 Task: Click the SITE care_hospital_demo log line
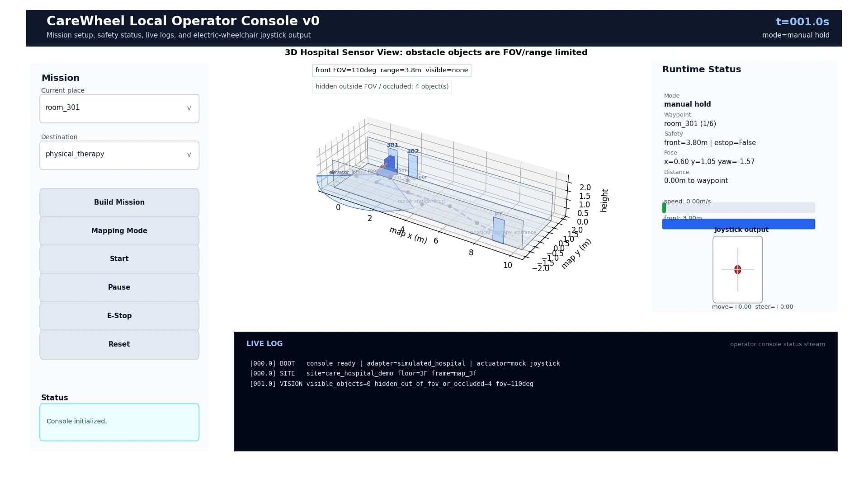363,374
